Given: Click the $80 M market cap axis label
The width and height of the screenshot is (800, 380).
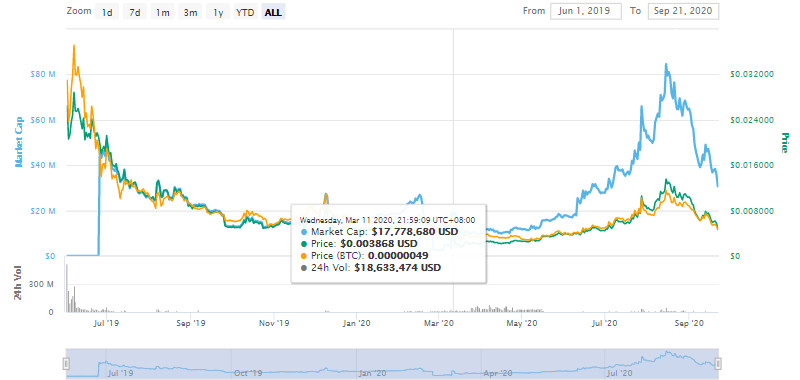Looking at the screenshot, I should point(43,74).
